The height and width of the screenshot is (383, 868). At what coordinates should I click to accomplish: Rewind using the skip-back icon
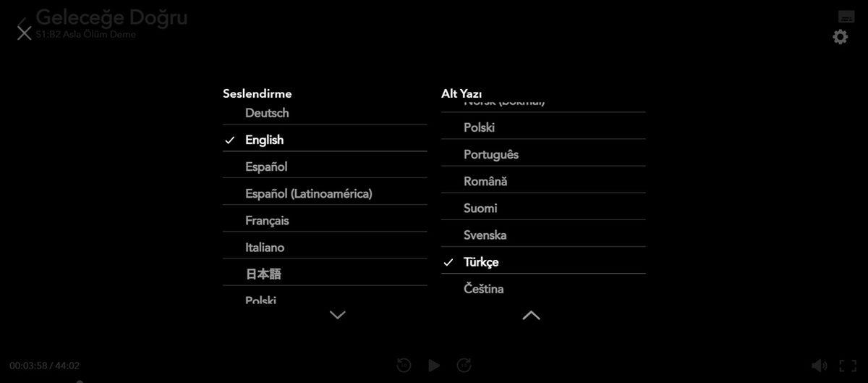(x=404, y=366)
